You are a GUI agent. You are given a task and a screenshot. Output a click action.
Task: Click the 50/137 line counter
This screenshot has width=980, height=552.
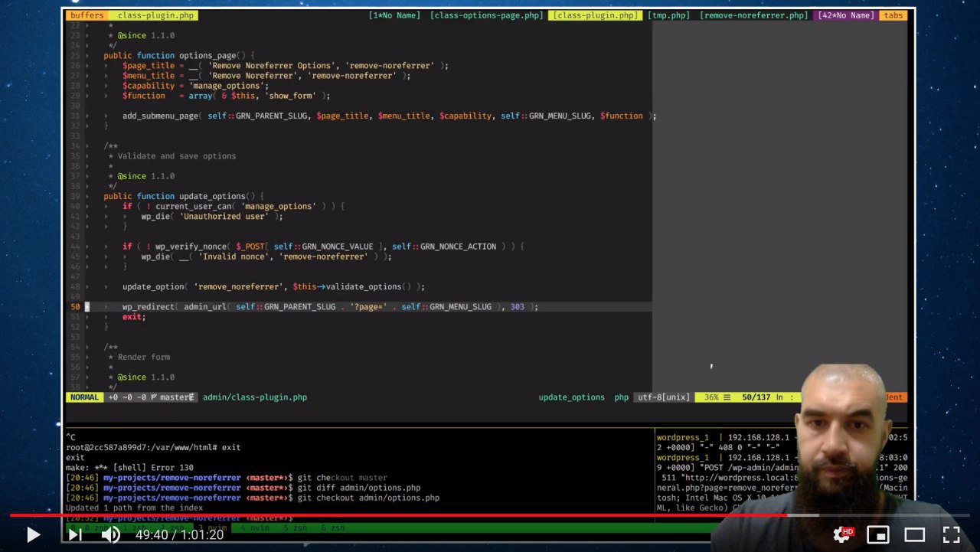(x=756, y=397)
